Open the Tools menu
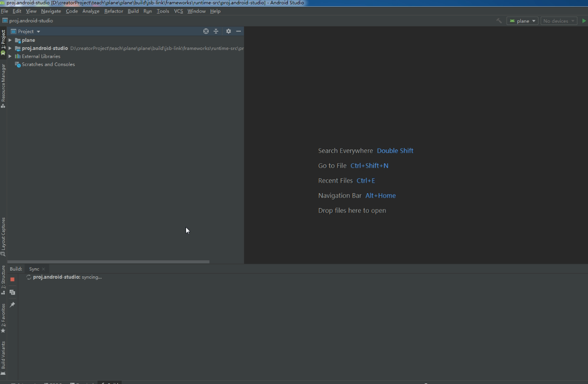Image resolution: width=588 pixels, height=384 pixels. pyautogui.click(x=163, y=11)
